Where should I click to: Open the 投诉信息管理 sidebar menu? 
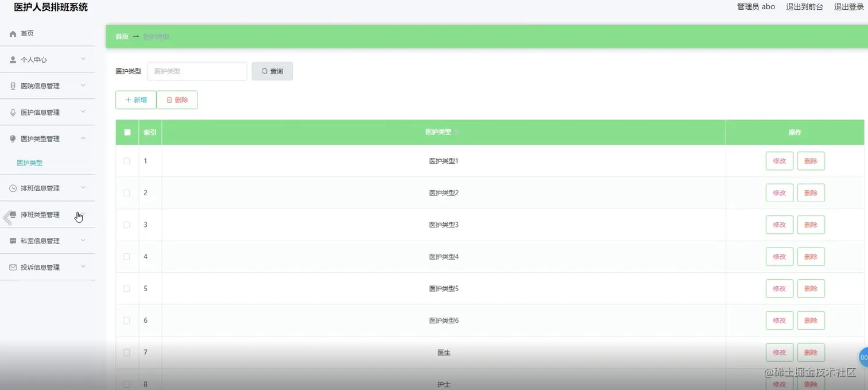tap(48, 268)
